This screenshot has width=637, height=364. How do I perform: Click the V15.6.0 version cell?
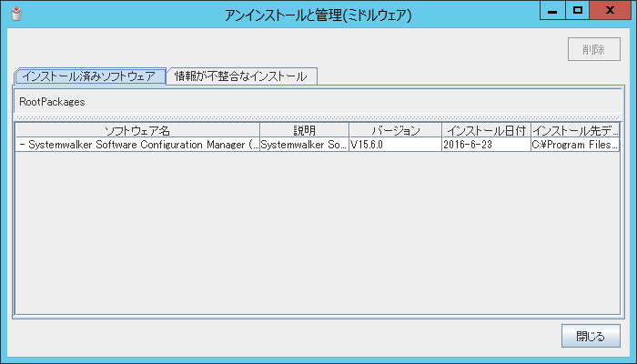pos(395,145)
